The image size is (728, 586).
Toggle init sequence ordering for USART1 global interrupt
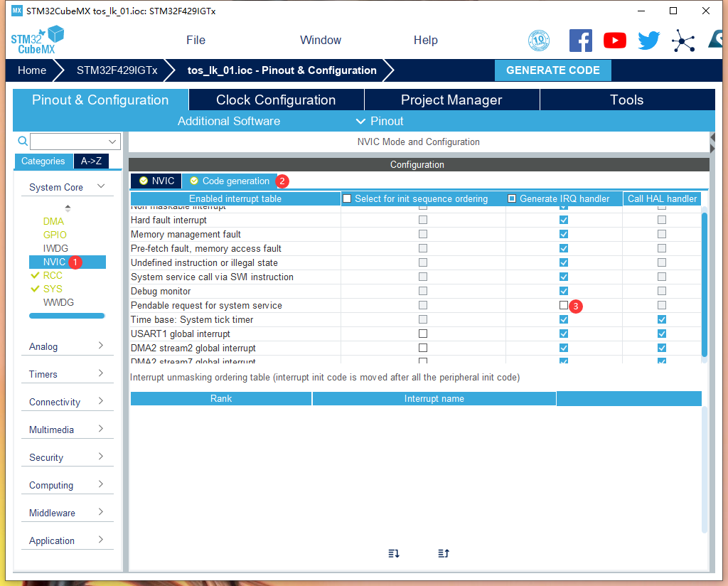click(423, 334)
